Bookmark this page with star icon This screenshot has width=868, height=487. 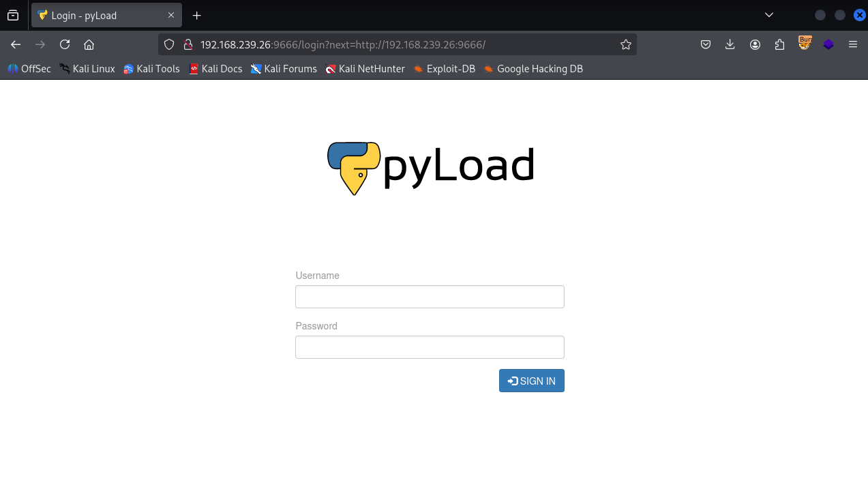click(625, 44)
